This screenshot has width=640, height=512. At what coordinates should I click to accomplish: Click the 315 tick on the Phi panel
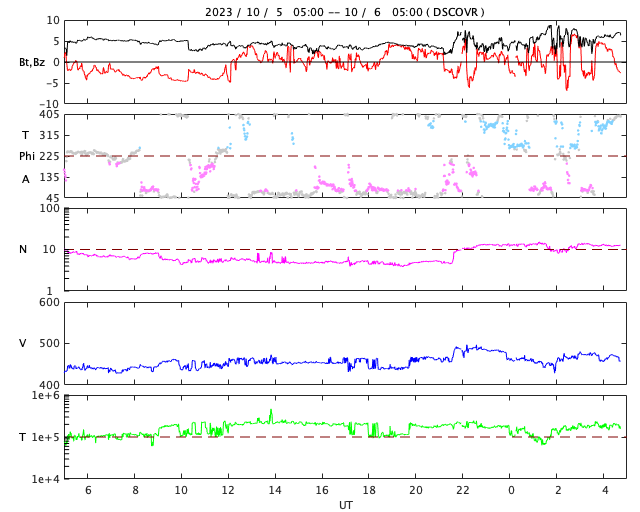(x=49, y=135)
